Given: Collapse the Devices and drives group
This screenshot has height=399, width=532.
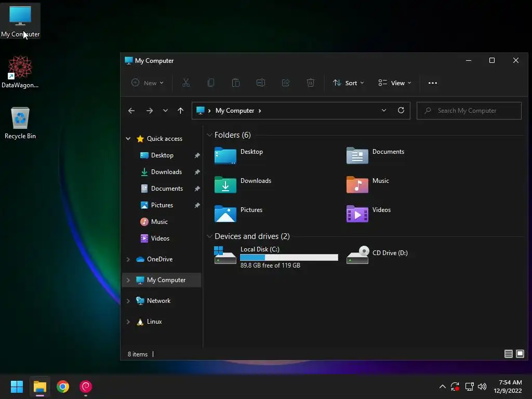Looking at the screenshot, I should coord(209,236).
